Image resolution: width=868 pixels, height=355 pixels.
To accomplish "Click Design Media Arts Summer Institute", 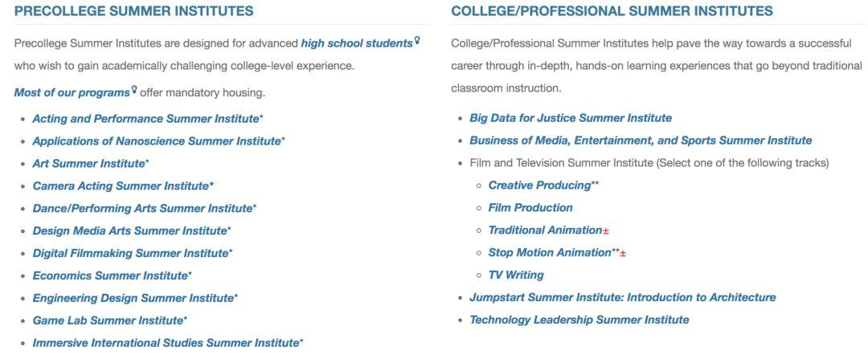I will tap(129, 231).
